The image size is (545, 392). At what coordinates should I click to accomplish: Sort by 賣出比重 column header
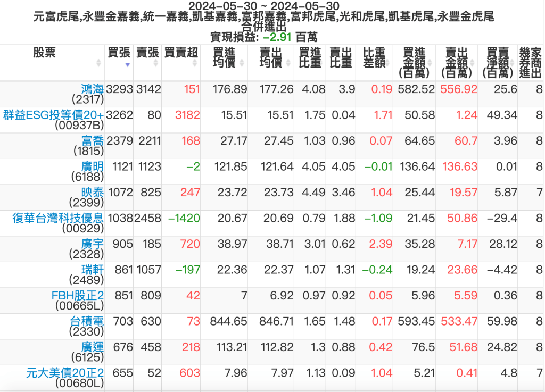340,57
